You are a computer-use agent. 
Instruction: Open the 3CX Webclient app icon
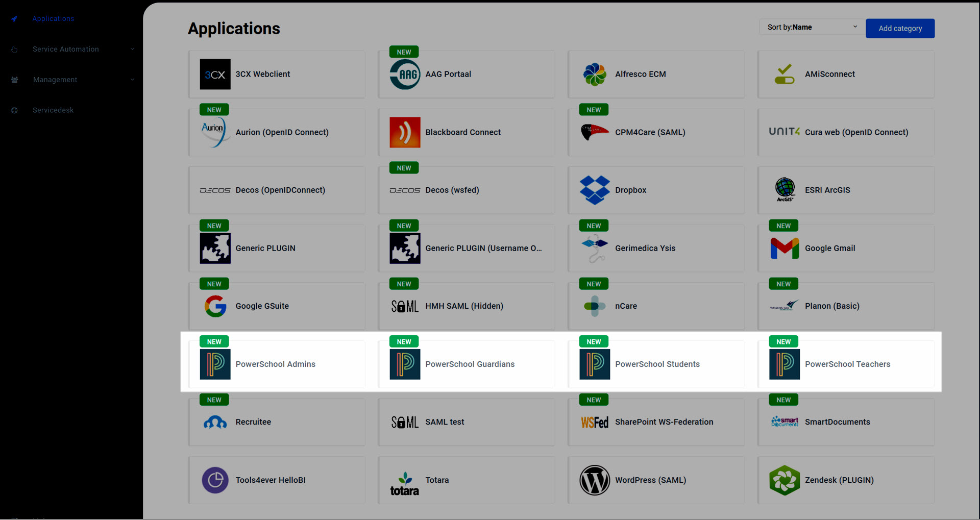[x=215, y=75]
